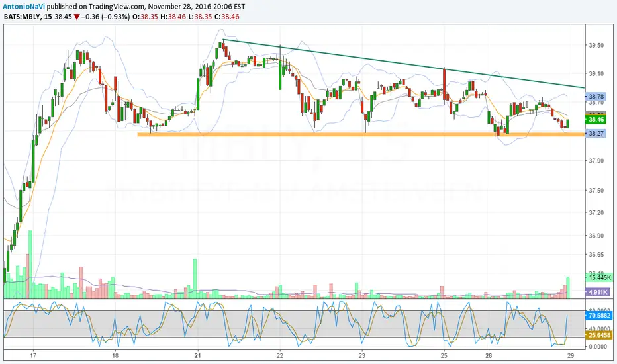
Task: Click the 38.27 support level label
Action: coord(596,134)
